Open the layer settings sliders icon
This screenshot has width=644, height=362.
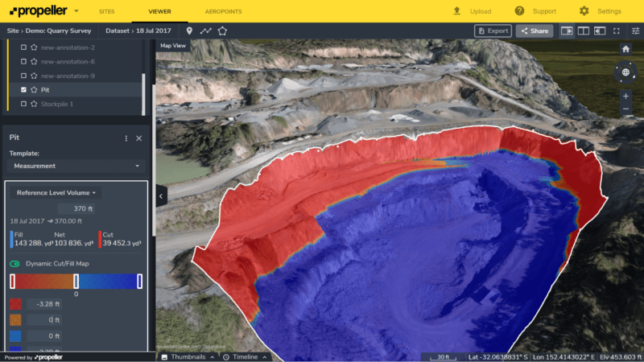(635, 31)
